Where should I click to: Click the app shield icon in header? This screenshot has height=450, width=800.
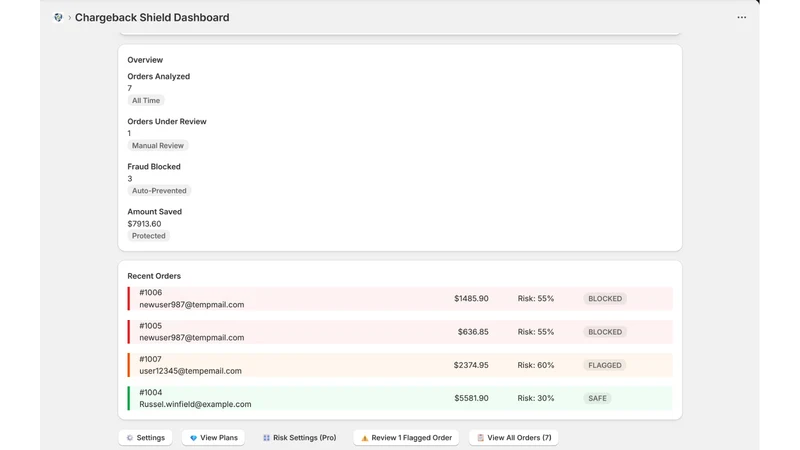(x=58, y=17)
